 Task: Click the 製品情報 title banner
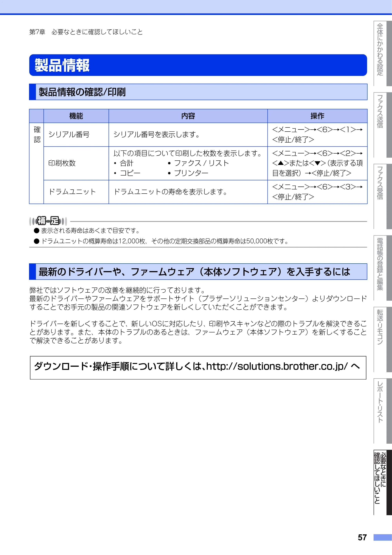[198, 65]
